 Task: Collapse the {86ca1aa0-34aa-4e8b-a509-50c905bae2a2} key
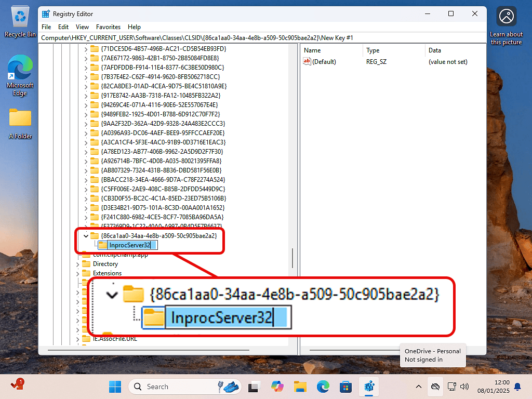click(86, 236)
